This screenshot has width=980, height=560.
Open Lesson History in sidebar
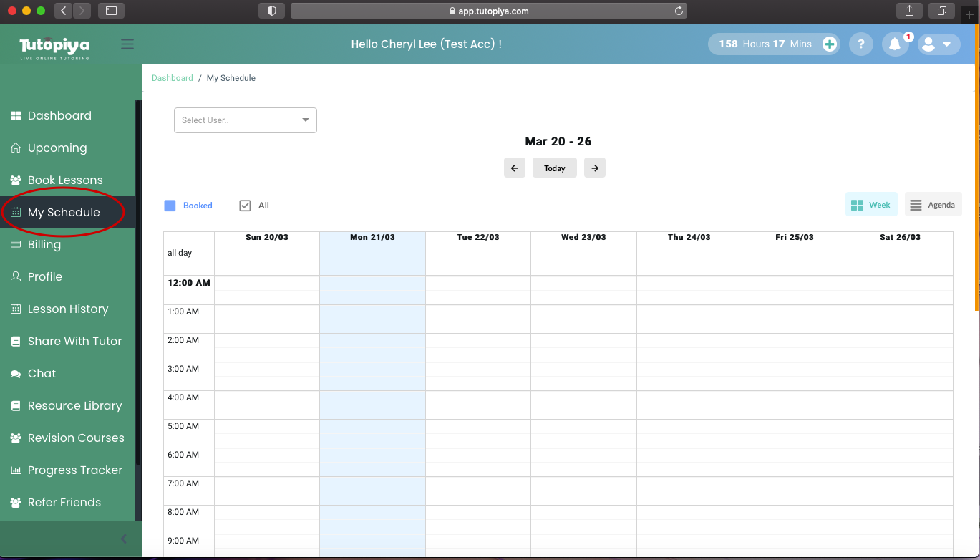pyautogui.click(x=68, y=309)
